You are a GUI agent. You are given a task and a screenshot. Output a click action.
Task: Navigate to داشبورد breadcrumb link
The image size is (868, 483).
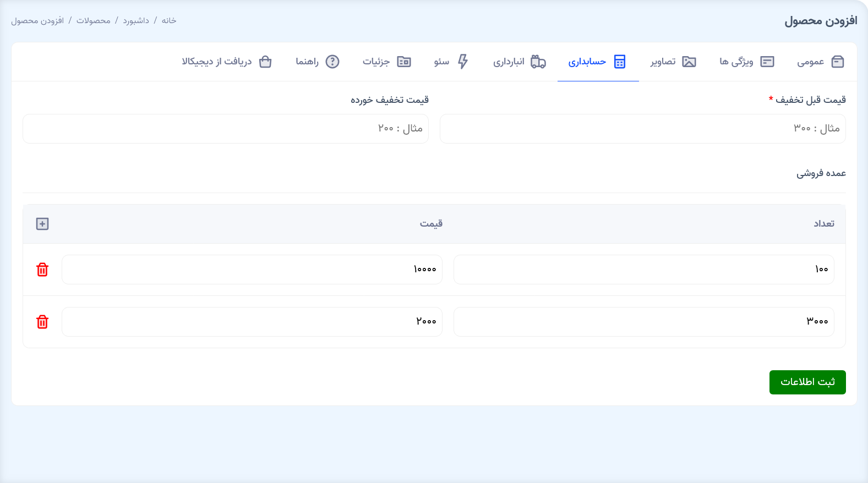tap(136, 21)
